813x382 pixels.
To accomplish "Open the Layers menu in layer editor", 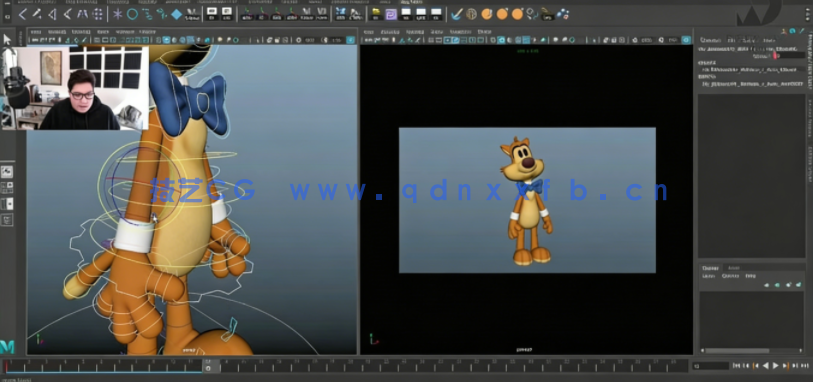I will click(708, 276).
